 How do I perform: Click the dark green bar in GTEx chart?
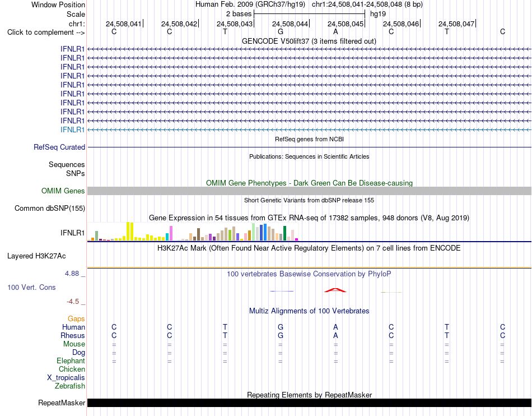tap(284, 233)
